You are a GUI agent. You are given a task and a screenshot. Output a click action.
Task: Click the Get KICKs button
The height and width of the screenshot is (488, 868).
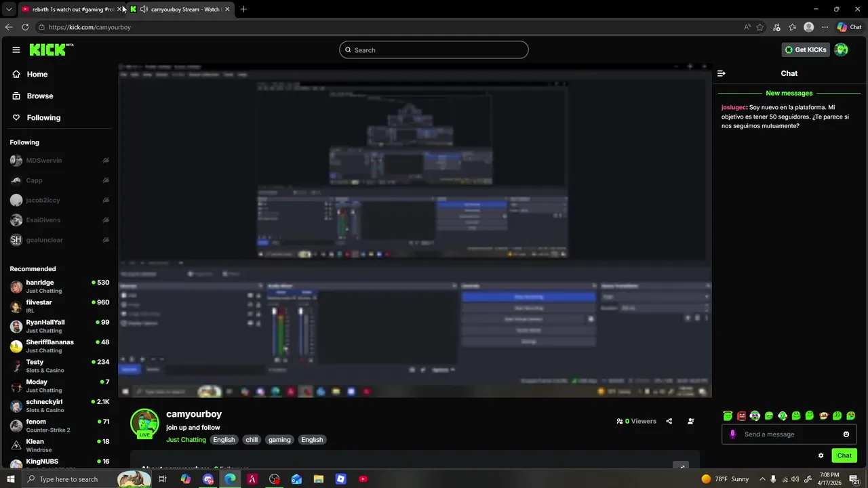806,49
